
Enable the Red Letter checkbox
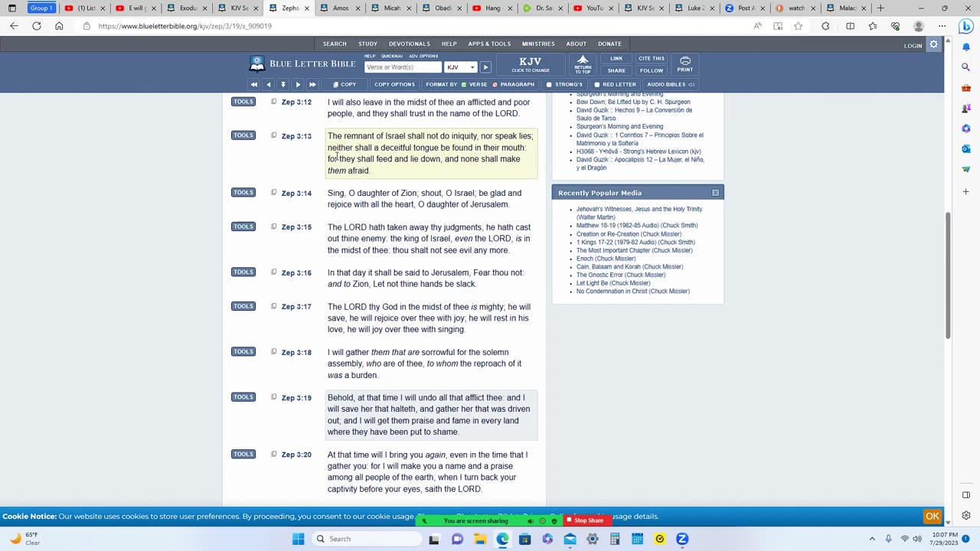pos(596,85)
